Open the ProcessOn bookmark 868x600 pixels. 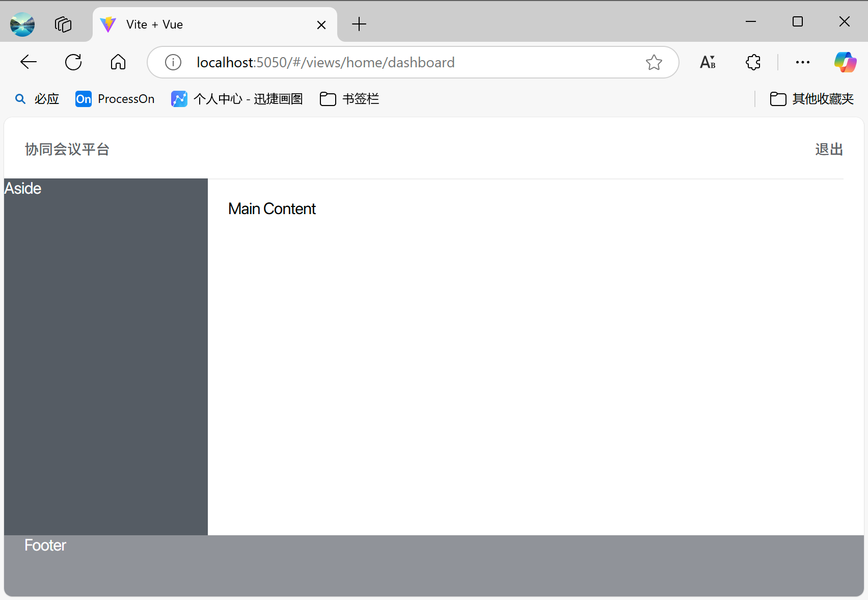pyautogui.click(x=115, y=99)
